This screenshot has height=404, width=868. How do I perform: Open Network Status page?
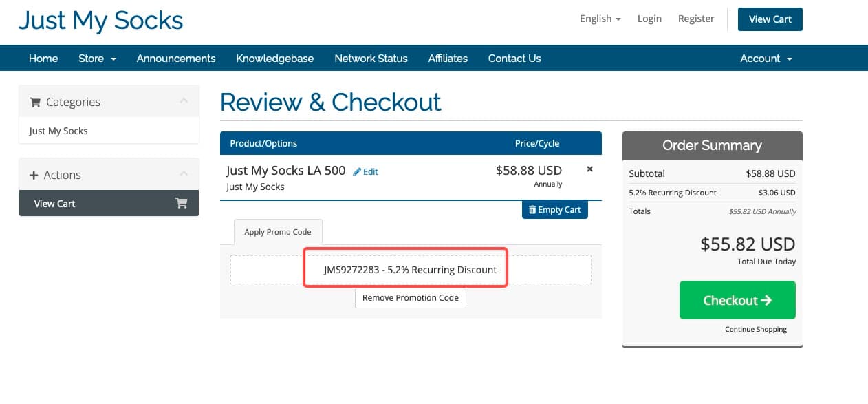[x=371, y=59]
